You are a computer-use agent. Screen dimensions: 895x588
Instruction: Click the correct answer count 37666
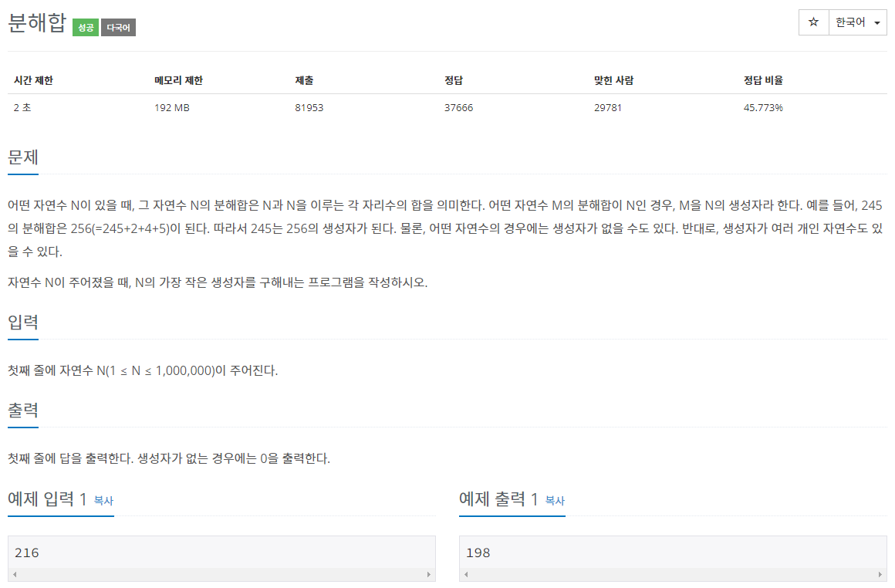(x=459, y=107)
